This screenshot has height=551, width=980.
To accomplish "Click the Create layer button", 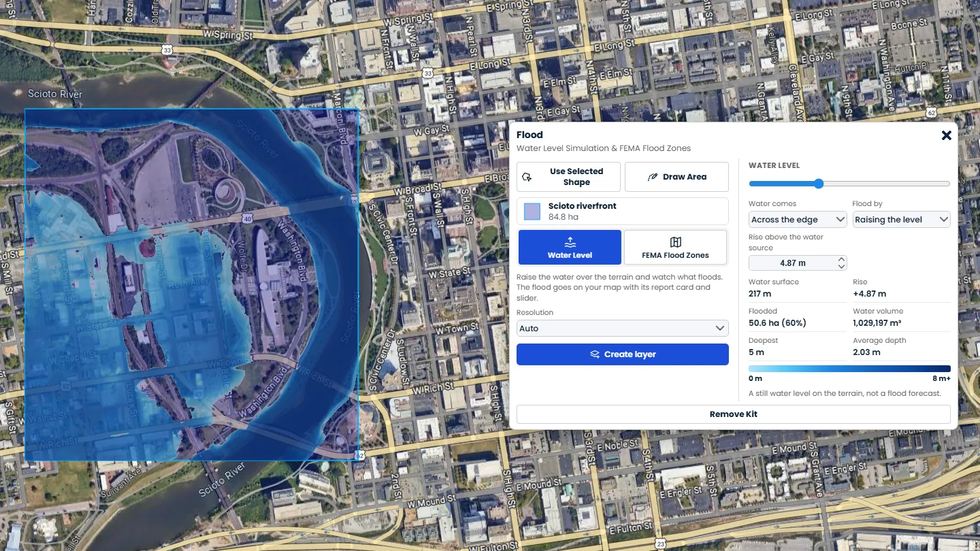I will [x=623, y=354].
